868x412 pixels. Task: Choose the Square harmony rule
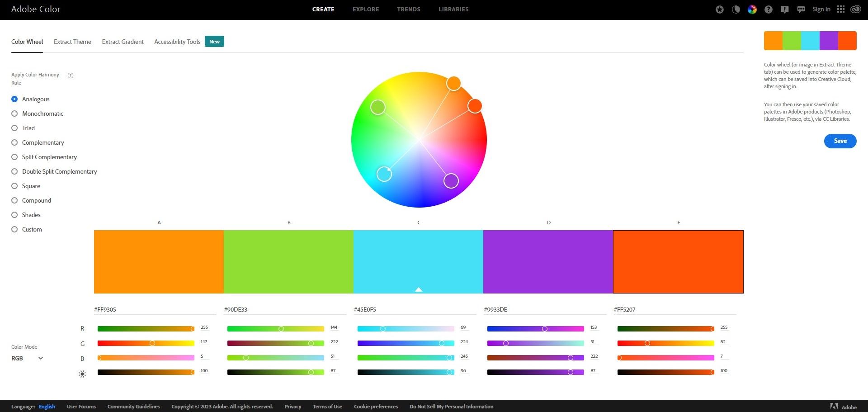(x=26, y=186)
